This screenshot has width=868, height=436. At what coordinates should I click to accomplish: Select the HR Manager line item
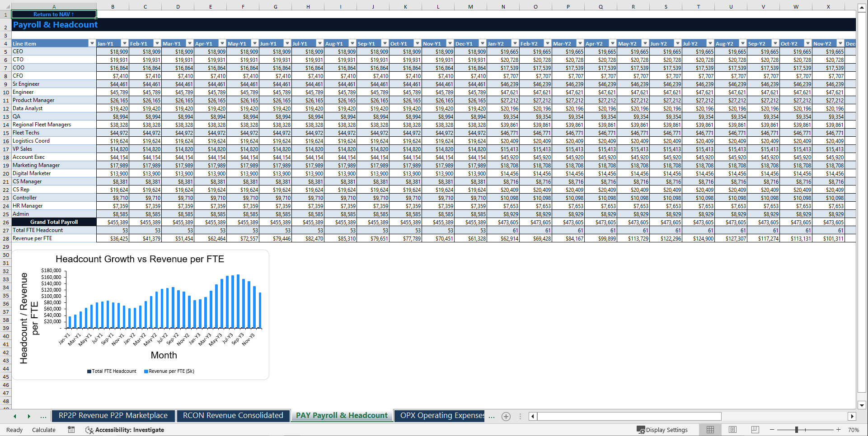pos(54,206)
